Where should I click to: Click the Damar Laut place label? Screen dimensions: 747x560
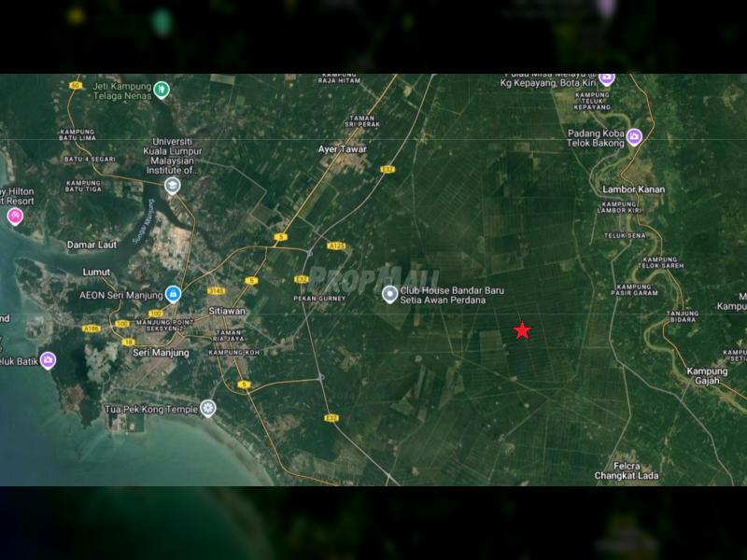tap(92, 245)
